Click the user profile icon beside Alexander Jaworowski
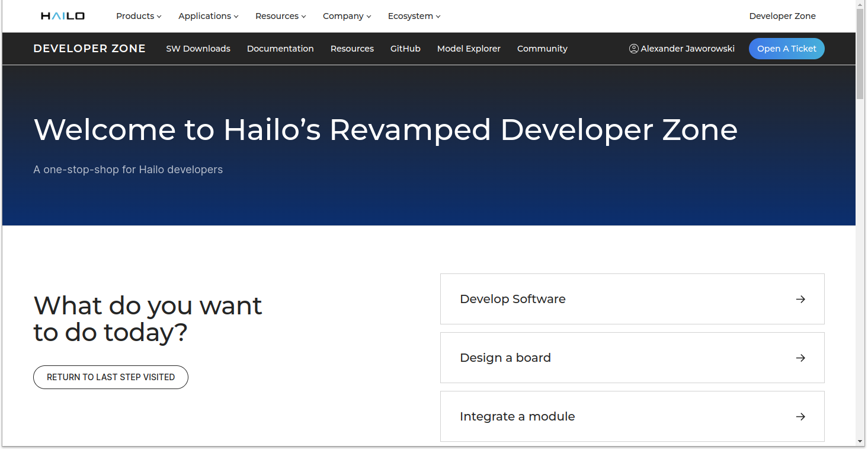Image resolution: width=868 pixels, height=449 pixels. [x=633, y=49]
